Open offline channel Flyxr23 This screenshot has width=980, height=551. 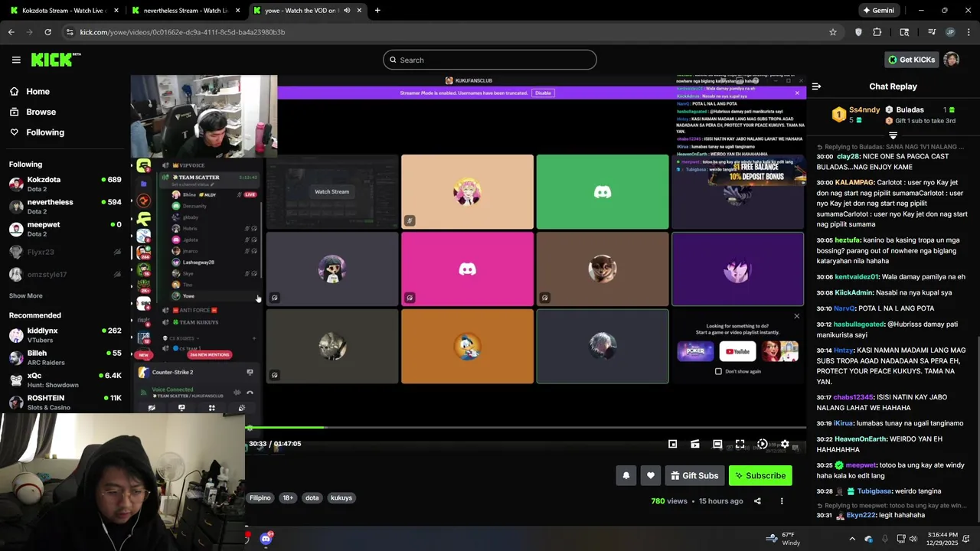pyautogui.click(x=65, y=252)
